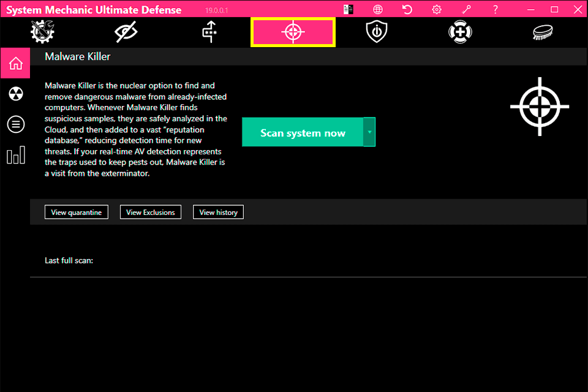588x392 pixels.
Task: Open the statistics bar-chart sidebar icon
Action: (x=15, y=155)
